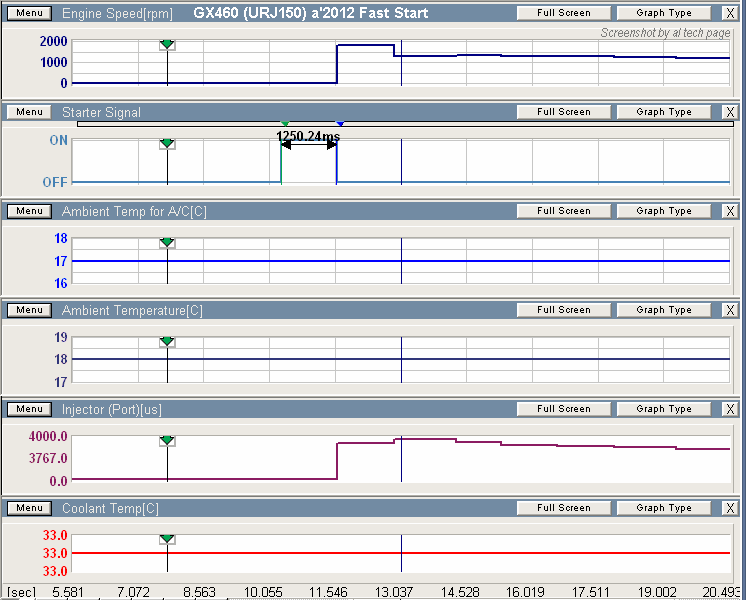The width and height of the screenshot is (746, 600).
Task: Click green cursor marker in Starter Signal graph
Action: click(167, 144)
